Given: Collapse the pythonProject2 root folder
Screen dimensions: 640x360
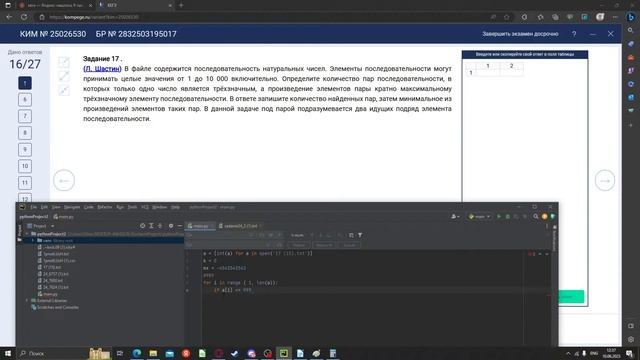Looking at the screenshot, I should [28, 234].
